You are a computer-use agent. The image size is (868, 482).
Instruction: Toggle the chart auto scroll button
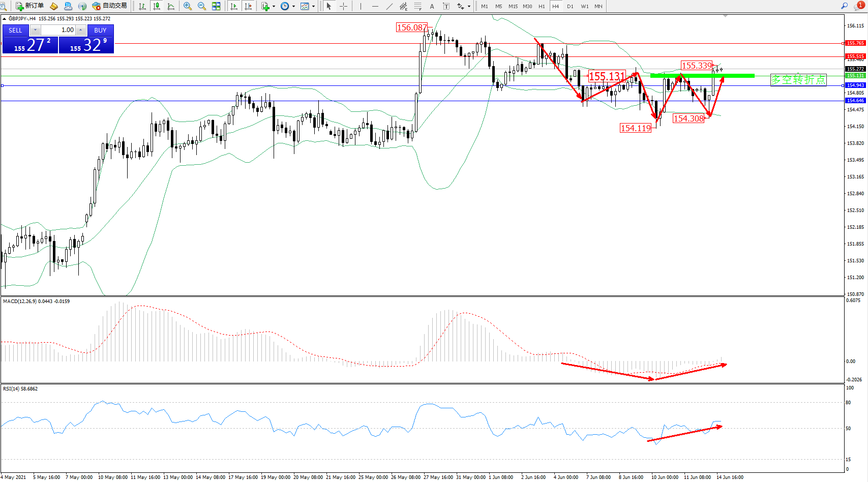click(234, 6)
